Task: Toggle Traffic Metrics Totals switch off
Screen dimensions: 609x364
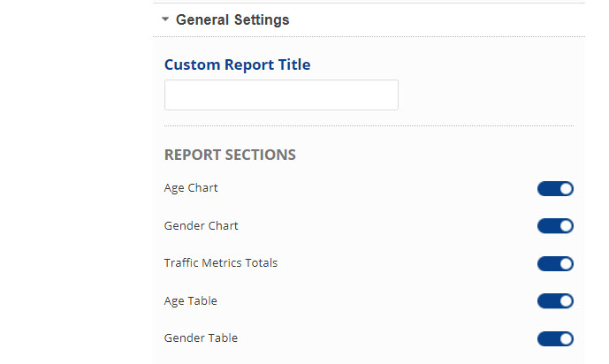Action: coord(555,263)
